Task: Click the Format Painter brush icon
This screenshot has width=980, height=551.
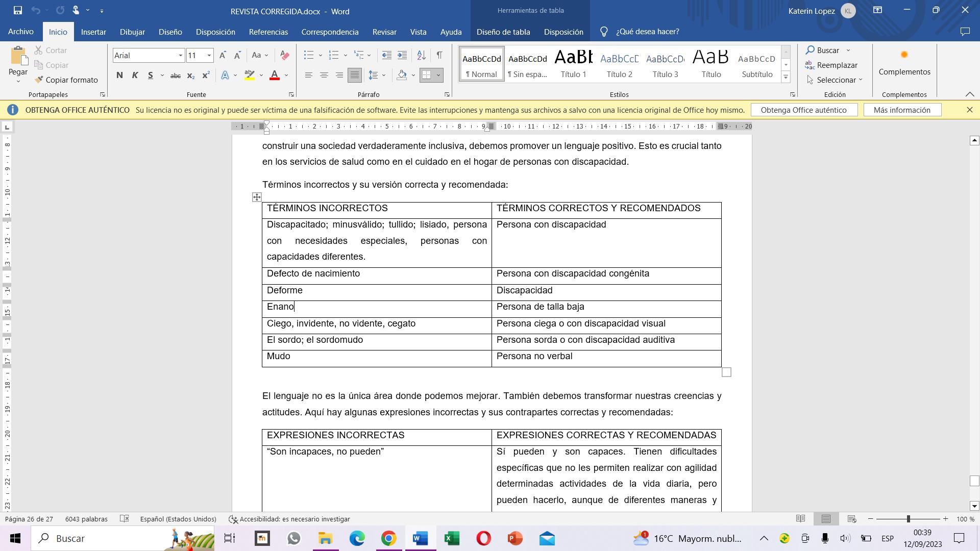Action: [x=39, y=80]
